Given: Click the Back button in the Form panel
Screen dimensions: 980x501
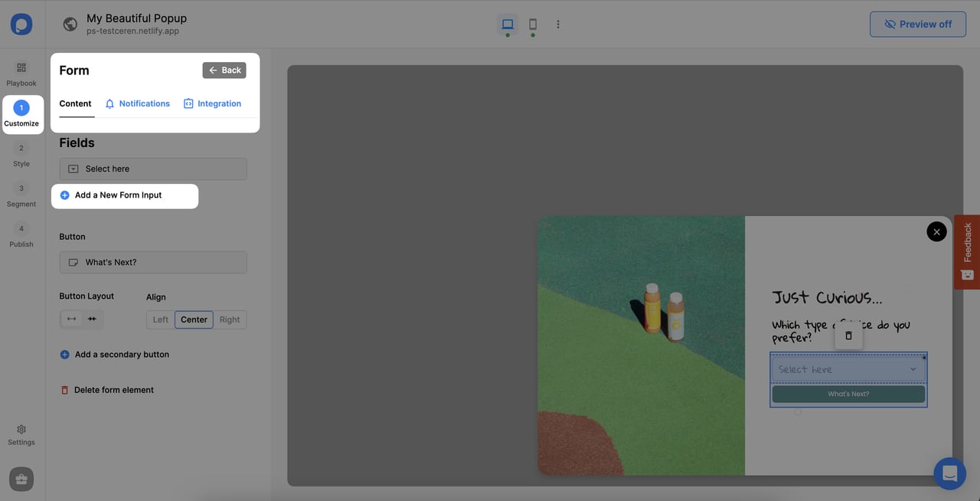Looking at the screenshot, I should point(224,70).
